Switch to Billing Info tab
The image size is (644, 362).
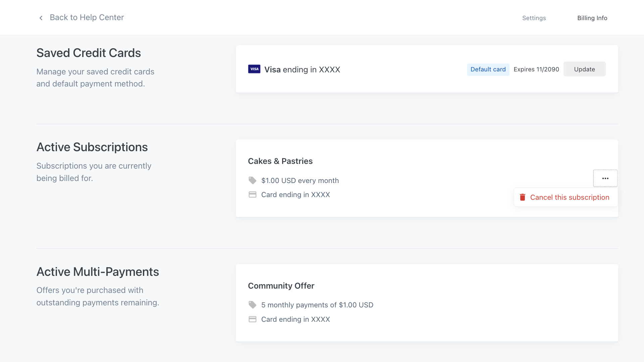coord(592,18)
